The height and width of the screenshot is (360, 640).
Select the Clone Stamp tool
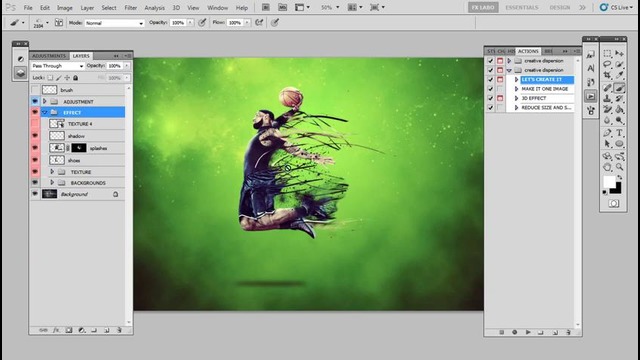[x=607, y=98]
